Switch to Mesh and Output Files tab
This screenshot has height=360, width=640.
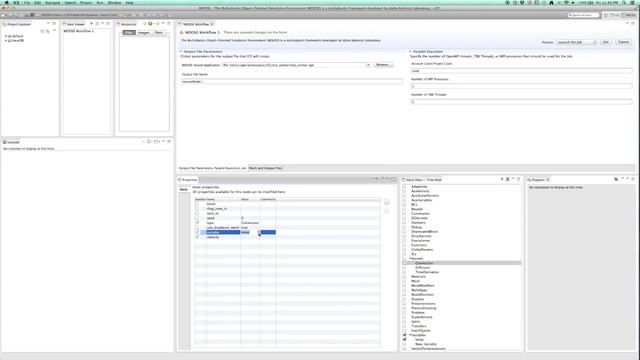(266, 168)
